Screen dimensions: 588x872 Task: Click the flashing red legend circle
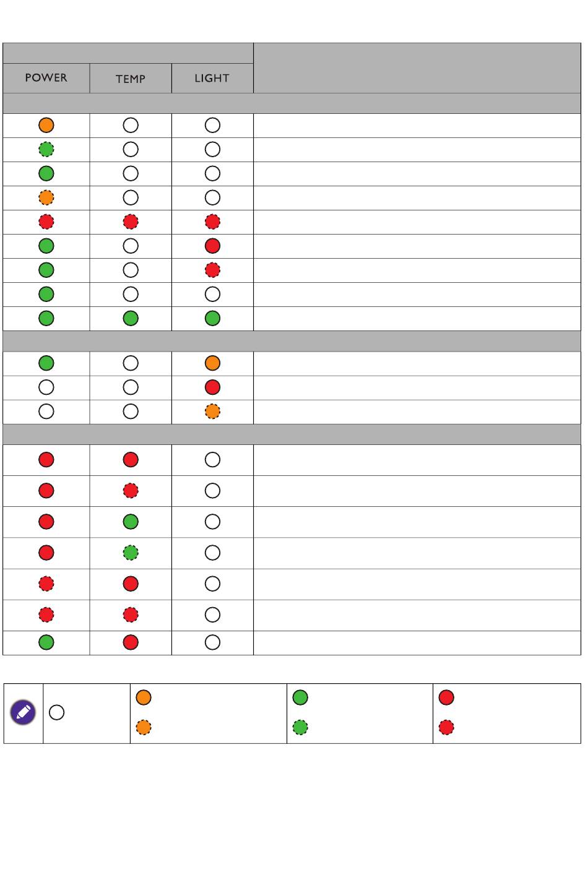[446, 727]
